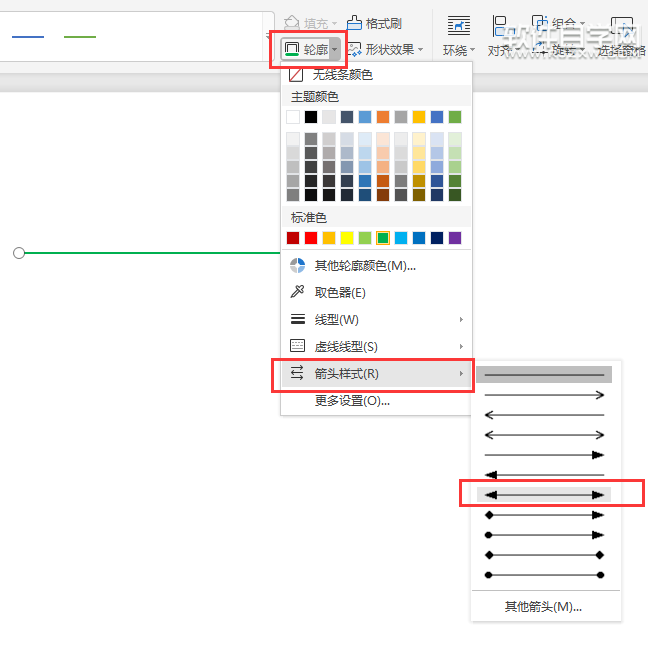Pick the orange theme color swatch
The width and height of the screenshot is (648, 658).
pyautogui.click(x=383, y=117)
